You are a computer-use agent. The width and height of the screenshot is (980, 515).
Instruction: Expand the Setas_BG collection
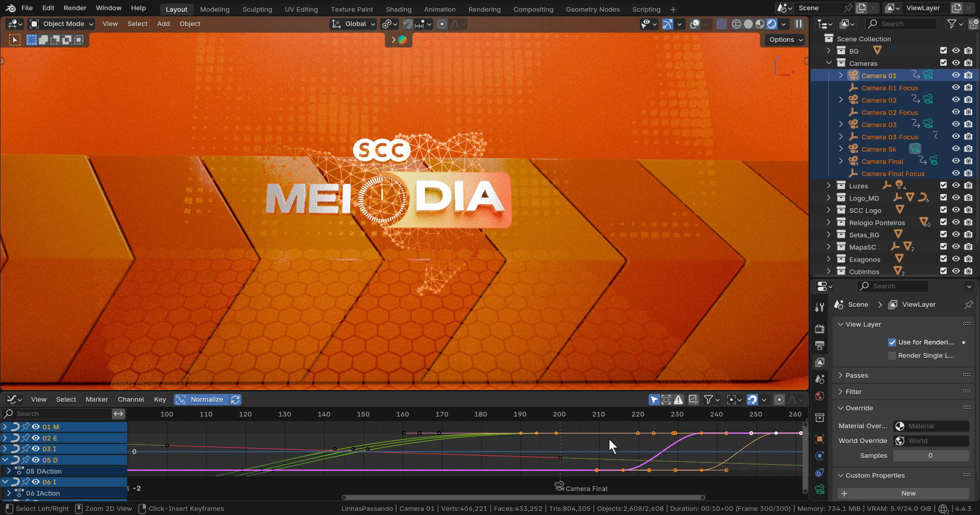pos(828,235)
